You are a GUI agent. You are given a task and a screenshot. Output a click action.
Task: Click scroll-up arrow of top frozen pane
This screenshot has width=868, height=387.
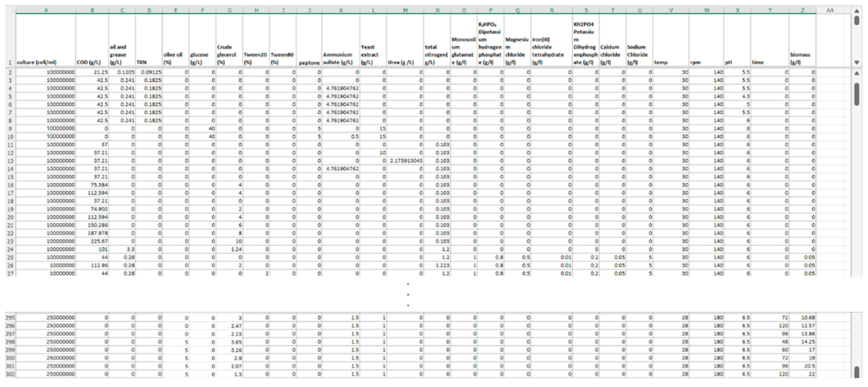click(857, 11)
